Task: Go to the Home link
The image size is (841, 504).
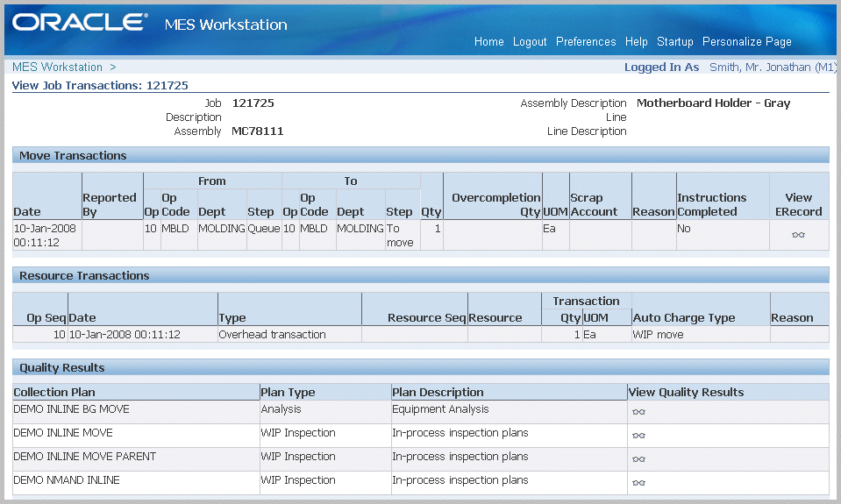Action: click(x=488, y=42)
